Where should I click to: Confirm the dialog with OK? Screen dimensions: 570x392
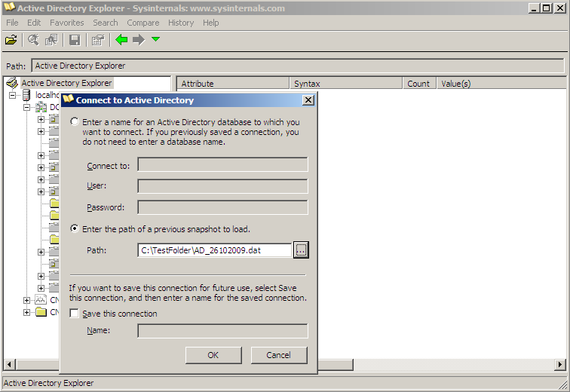click(x=213, y=355)
